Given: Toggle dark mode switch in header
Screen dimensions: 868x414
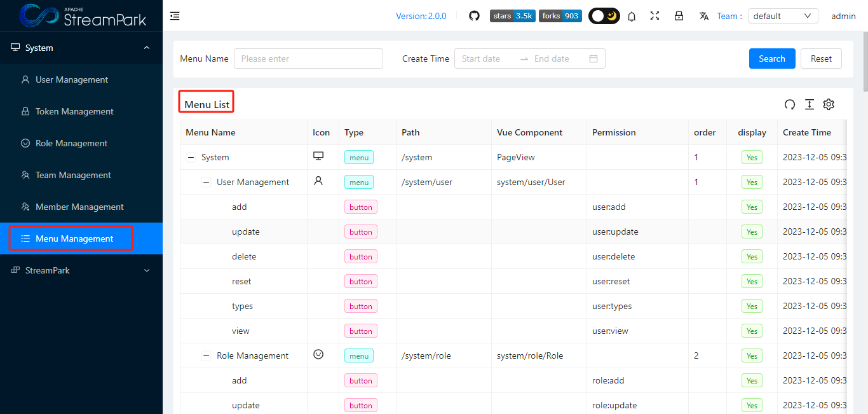Looking at the screenshot, I should click(x=604, y=16).
